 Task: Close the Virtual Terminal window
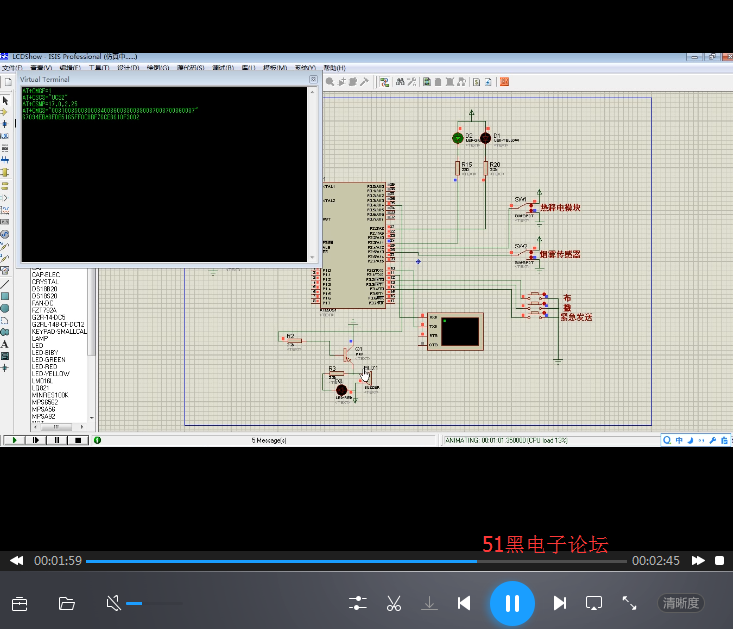pos(313,79)
